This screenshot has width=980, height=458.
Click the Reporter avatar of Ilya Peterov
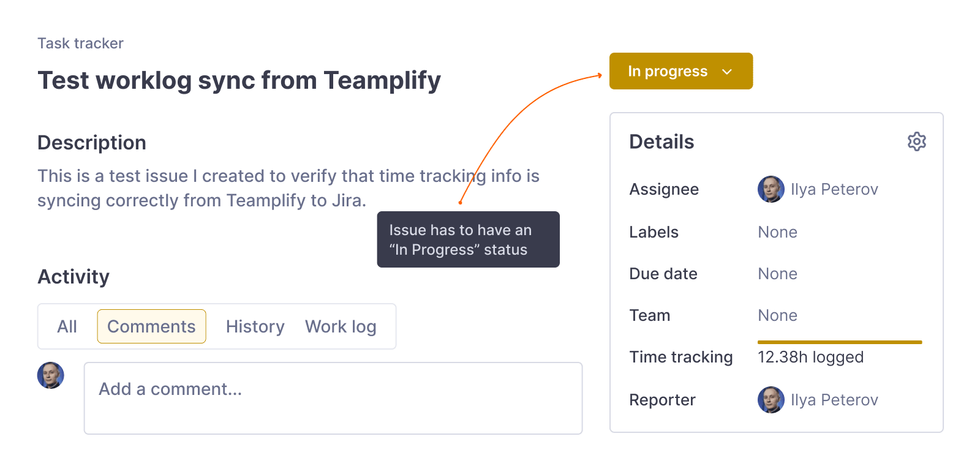771,400
